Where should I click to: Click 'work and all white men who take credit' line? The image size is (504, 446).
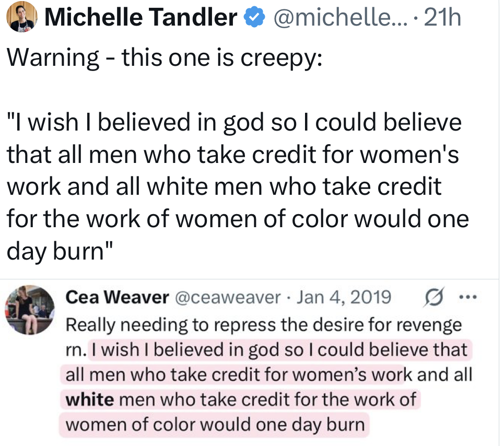point(224,187)
